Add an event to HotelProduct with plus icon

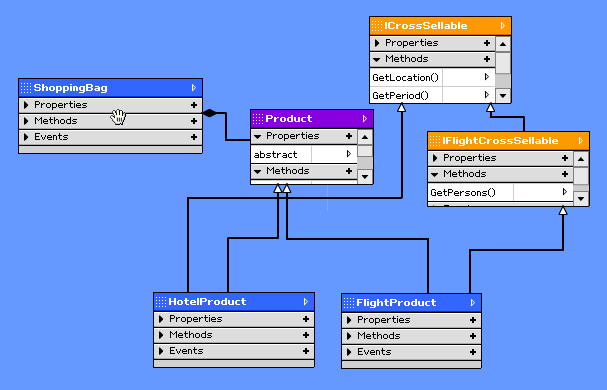306,351
